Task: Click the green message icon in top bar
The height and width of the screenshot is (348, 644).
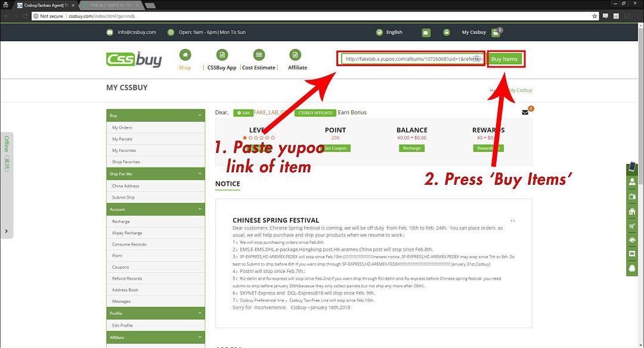Action: point(426,32)
